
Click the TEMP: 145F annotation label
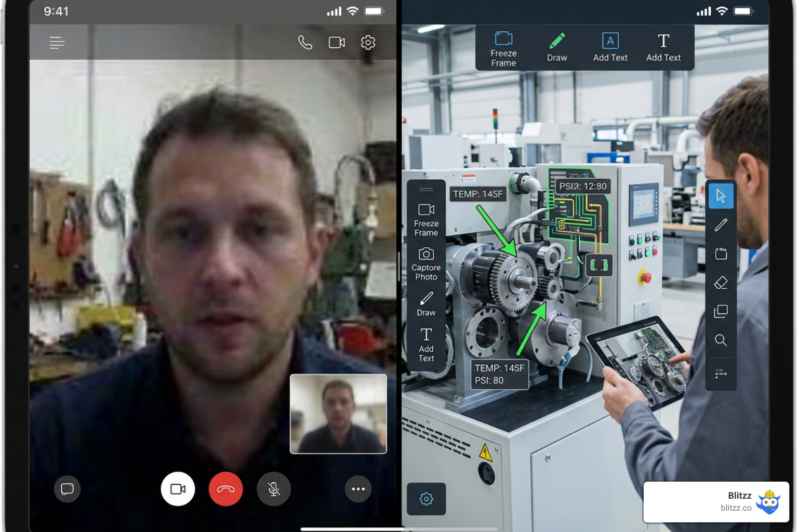(x=477, y=194)
